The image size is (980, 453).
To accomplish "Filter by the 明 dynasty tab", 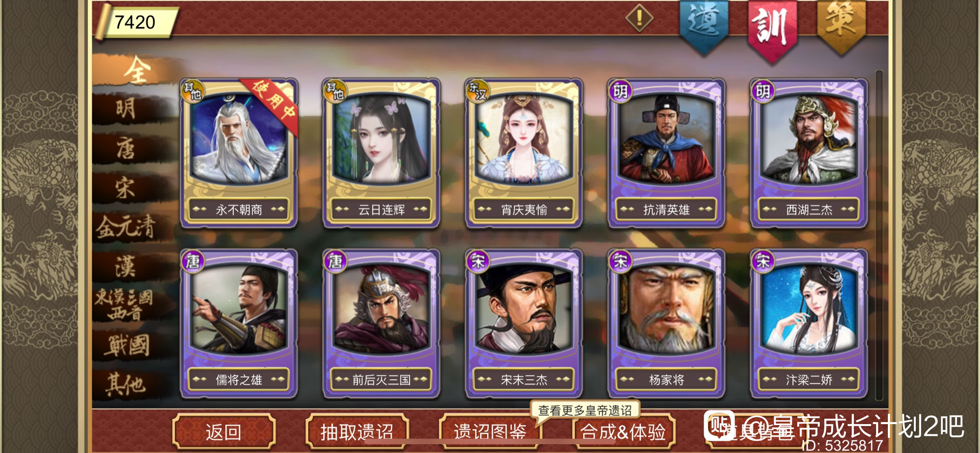I will 126,109.
